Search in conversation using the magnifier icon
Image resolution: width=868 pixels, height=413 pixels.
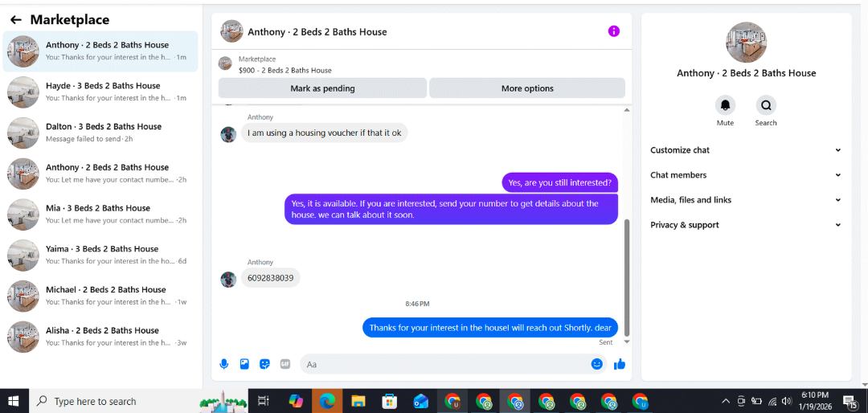766,105
